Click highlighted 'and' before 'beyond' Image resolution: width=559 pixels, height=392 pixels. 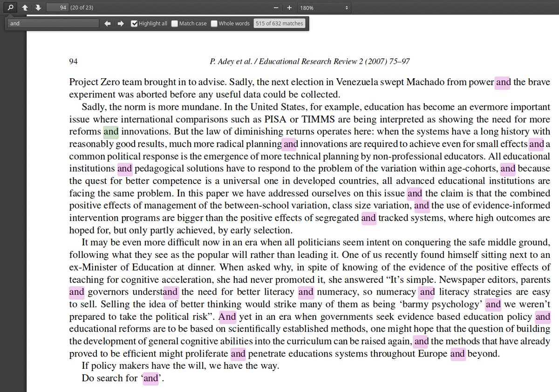point(457,354)
